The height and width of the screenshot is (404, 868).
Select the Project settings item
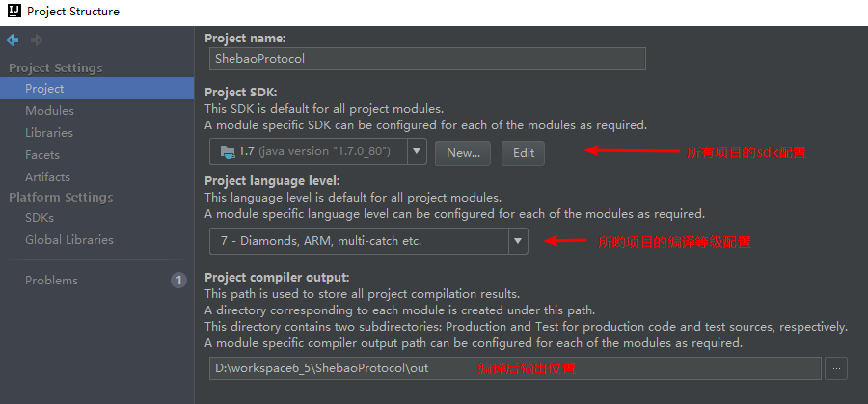44,89
